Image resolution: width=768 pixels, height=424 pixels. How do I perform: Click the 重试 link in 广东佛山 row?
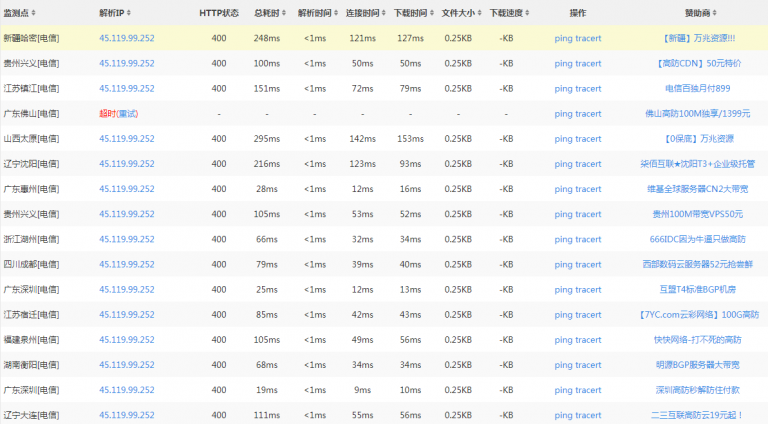click(129, 113)
